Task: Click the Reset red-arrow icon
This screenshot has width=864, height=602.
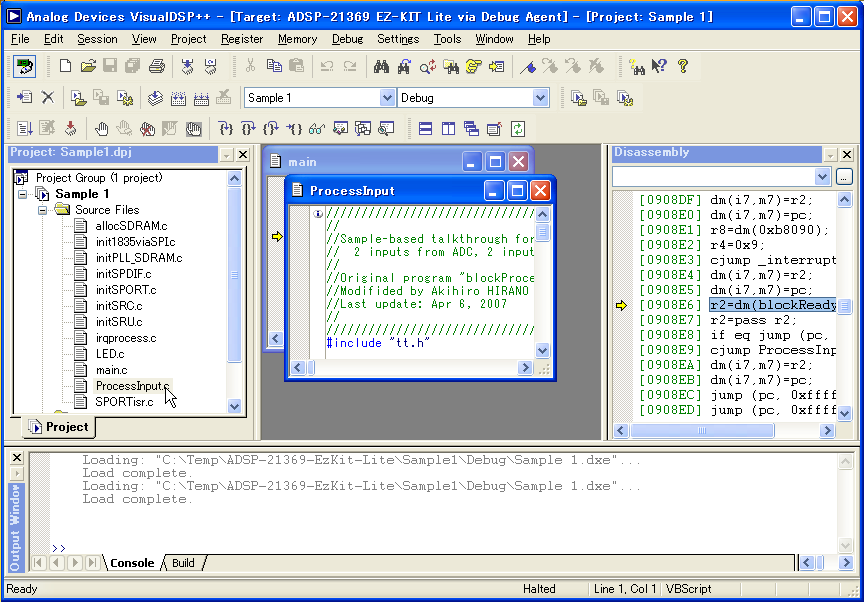Action: [x=71, y=129]
